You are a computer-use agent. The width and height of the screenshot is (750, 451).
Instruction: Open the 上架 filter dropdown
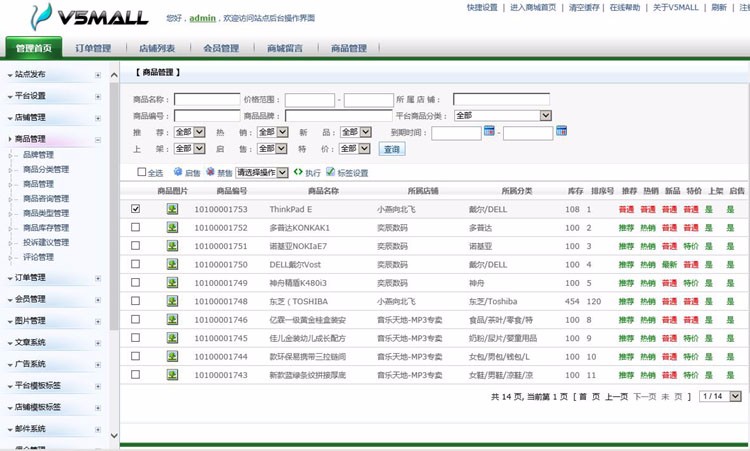[x=189, y=149]
